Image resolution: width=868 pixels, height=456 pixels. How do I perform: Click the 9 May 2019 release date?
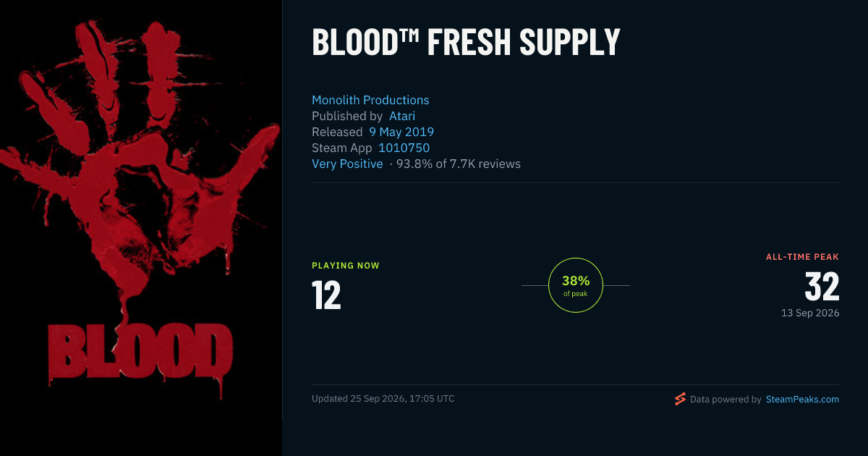401,132
